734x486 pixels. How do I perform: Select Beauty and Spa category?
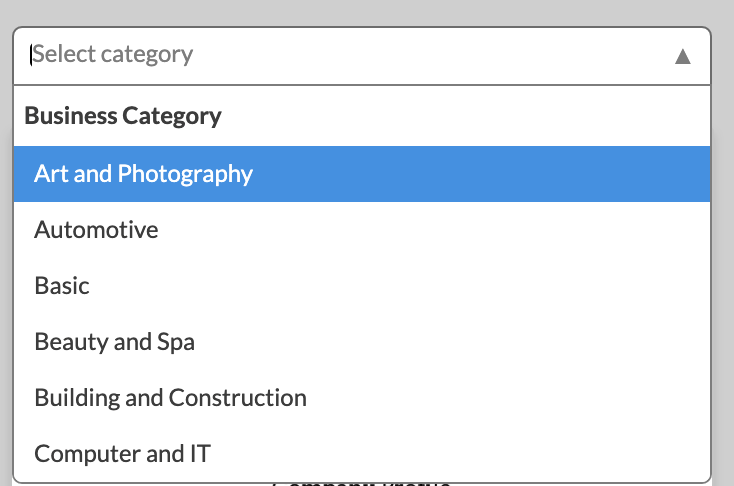click(114, 342)
